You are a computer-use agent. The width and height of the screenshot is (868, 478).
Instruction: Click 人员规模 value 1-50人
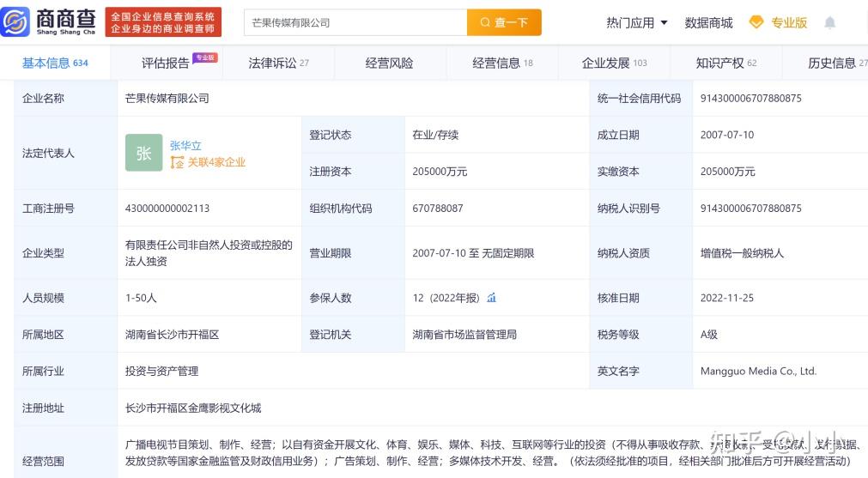tap(141, 298)
